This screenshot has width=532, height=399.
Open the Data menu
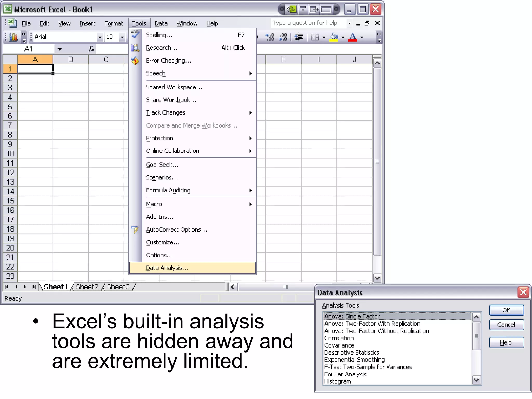(161, 23)
